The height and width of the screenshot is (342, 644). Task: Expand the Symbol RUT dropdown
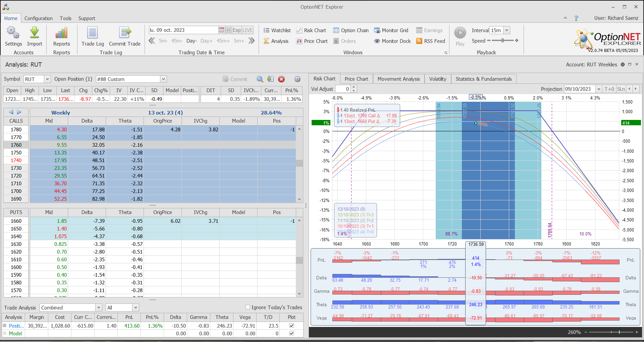pyautogui.click(x=47, y=79)
